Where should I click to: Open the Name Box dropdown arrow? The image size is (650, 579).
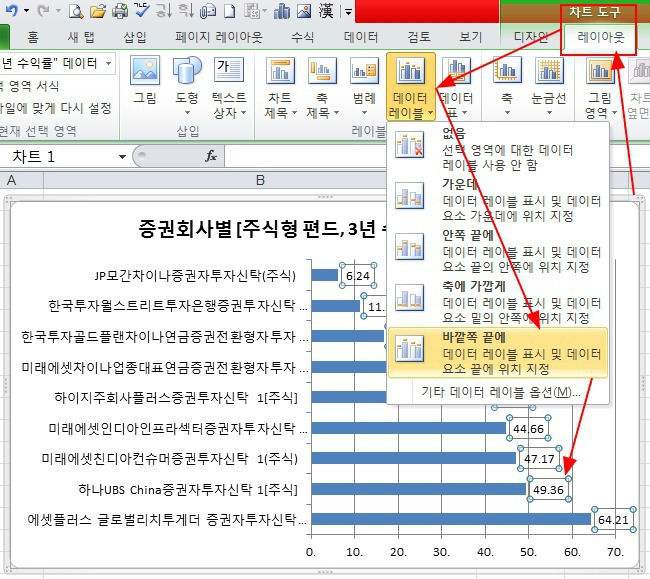[122, 157]
